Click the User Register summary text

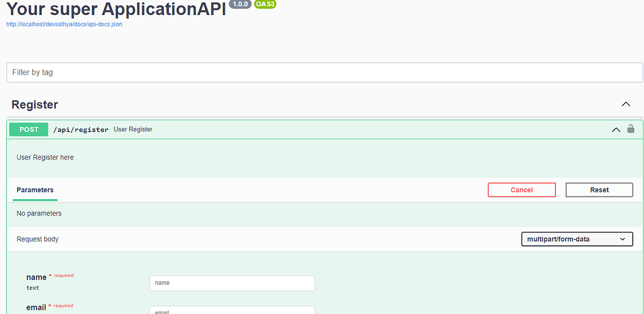point(133,129)
